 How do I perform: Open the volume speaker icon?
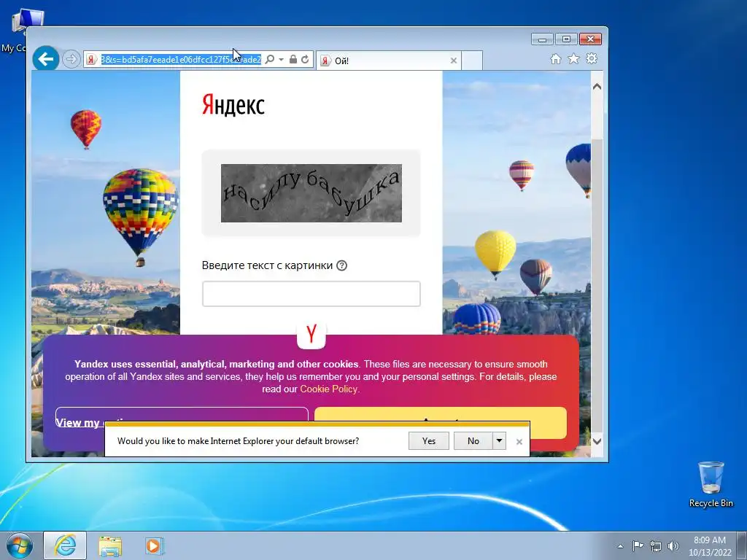[673, 546]
